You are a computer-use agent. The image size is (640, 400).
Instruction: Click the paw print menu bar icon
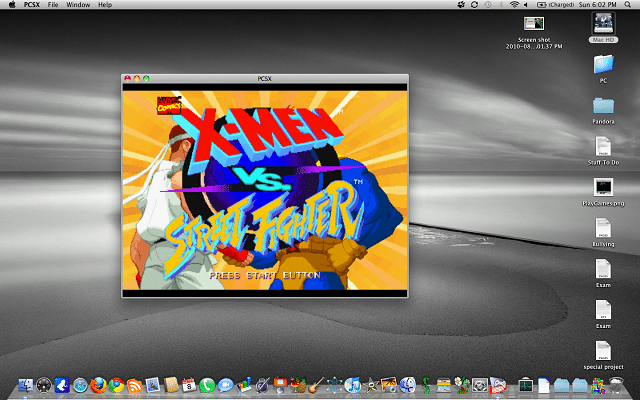[x=461, y=4]
